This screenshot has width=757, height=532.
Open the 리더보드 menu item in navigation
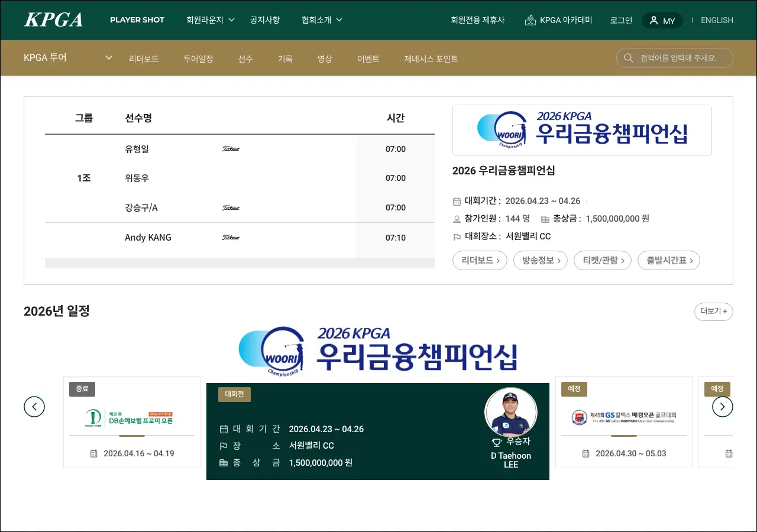click(144, 59)
